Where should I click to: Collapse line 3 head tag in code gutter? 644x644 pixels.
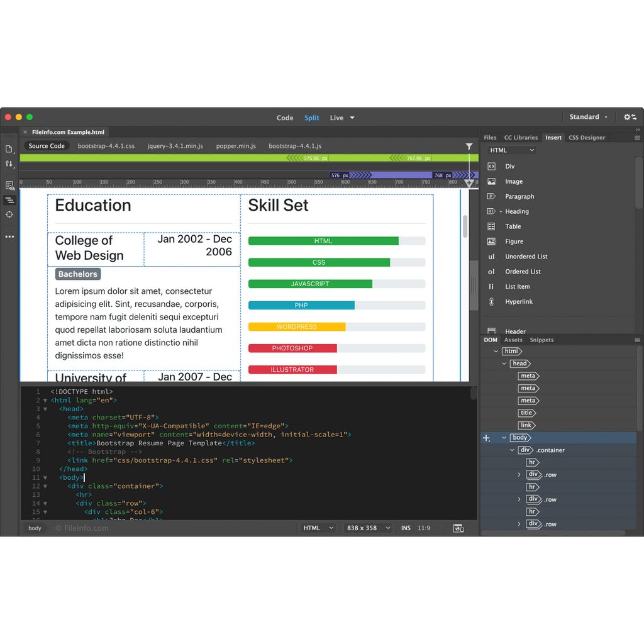pos(45,409)
